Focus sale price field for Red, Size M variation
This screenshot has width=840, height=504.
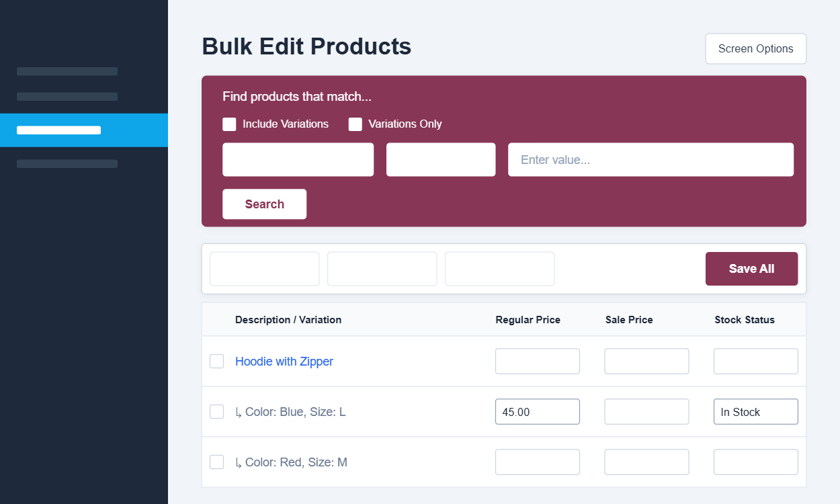coord(646,462)
